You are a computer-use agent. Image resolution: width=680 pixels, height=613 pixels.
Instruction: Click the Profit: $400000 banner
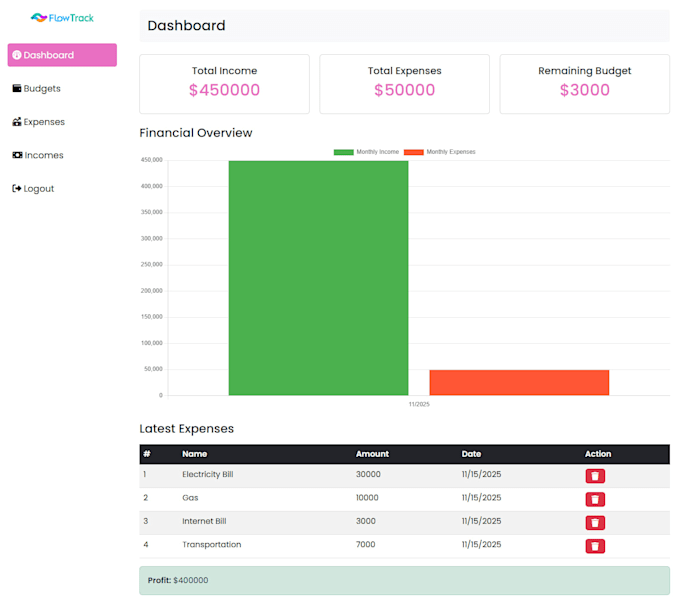pos(405,580)
